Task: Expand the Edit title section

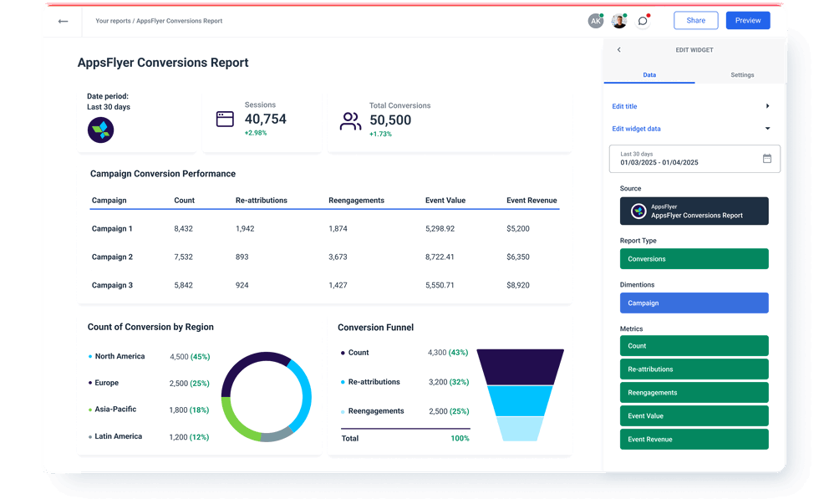Action: [x=694, y=106]
